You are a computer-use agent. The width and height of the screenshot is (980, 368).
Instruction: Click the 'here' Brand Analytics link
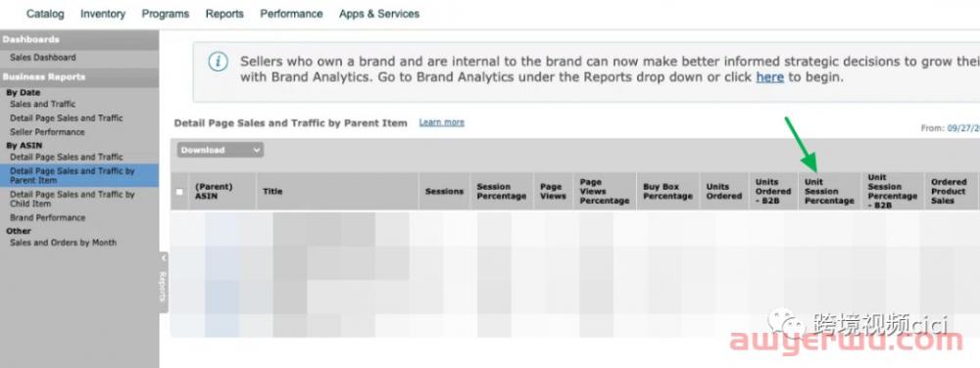click(x=769, y=78)
